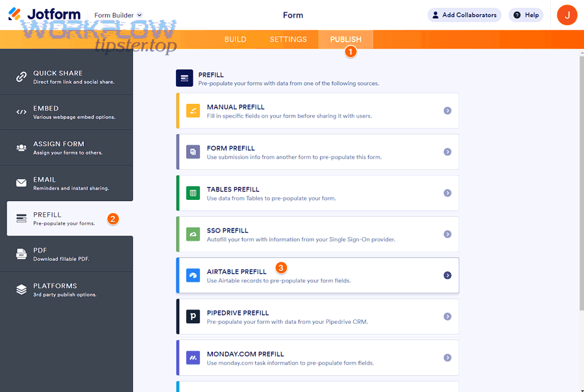This screenshot has width=584, height=392.
Task: Click the Add Collaborators button
Action: 464,14
